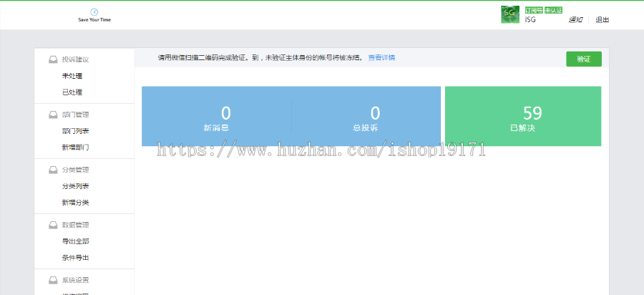Open the 已处理 complaints list
This screenshot has width=644, height=295.
[x=72, y=92]
